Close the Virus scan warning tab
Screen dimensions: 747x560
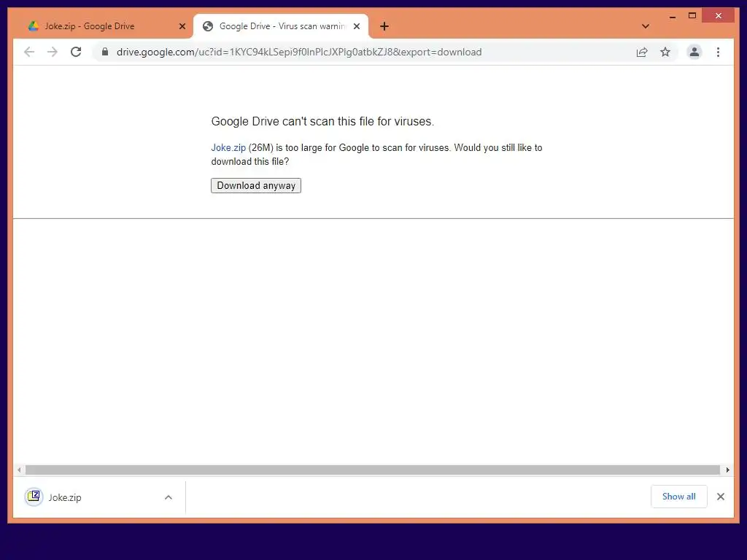[356, 26]
